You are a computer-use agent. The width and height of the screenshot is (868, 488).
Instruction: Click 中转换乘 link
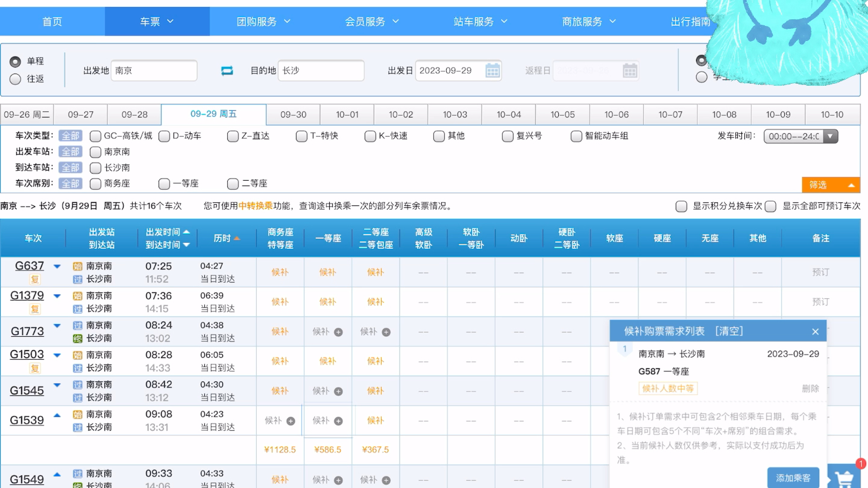(256, 206)
